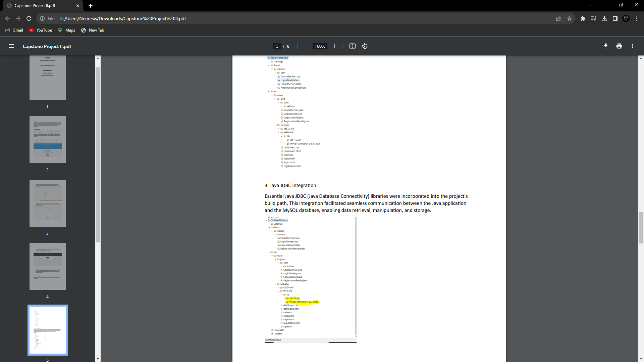The height and width of the screenshot is (362, 644).
Task: Zoom out of the document
Action: point(305,46)
